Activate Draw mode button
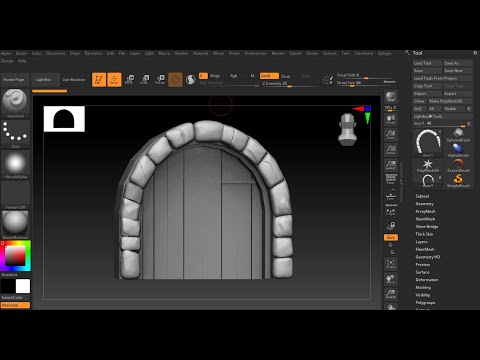Screen dimensions: 480x360 click(x=114, y=80)
